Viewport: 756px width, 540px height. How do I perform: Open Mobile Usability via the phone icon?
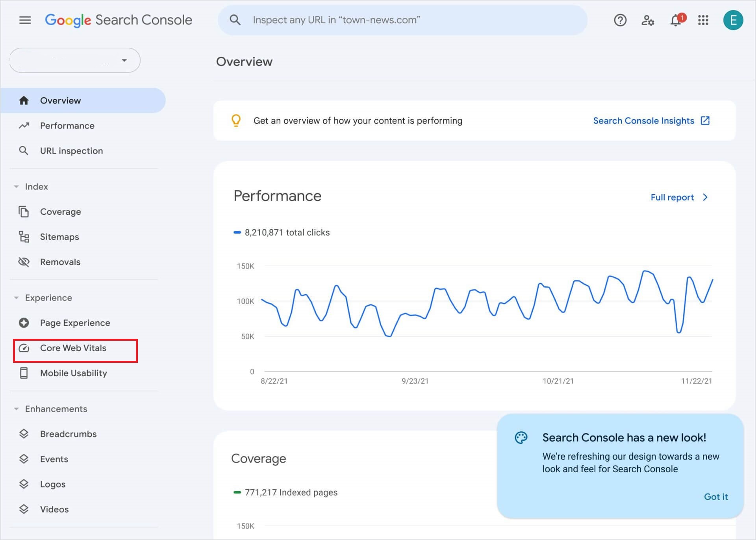coord(24,373)
